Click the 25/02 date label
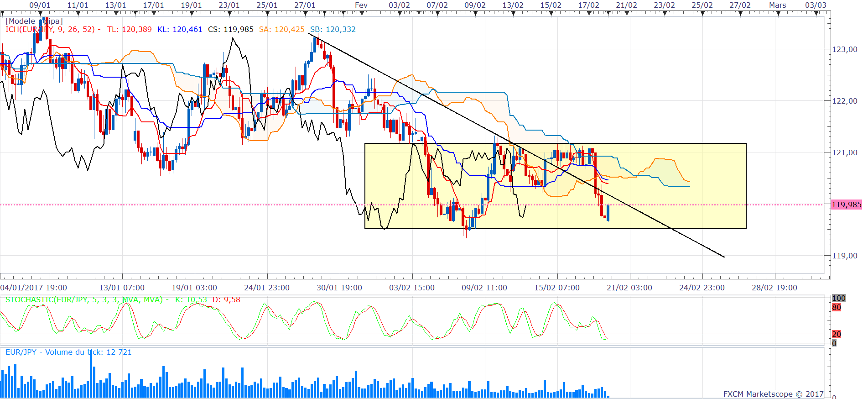This screenshot has height=399, width=868. click(x=702, y=5)
